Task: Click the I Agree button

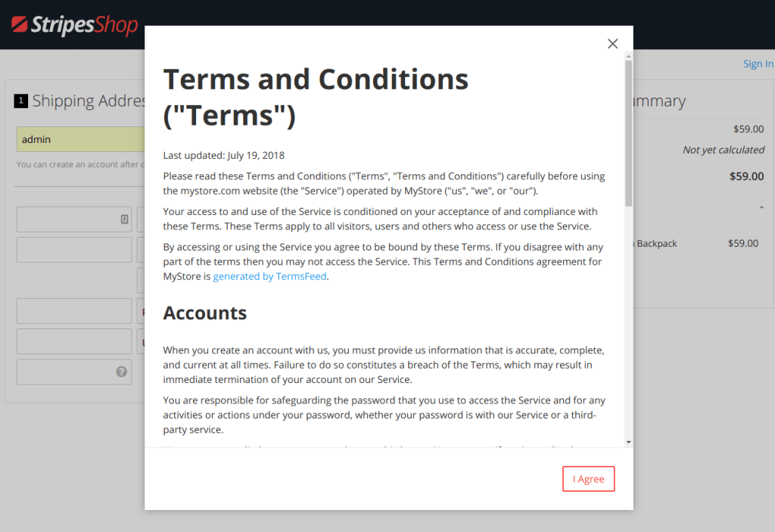Action: pos(588,478)
